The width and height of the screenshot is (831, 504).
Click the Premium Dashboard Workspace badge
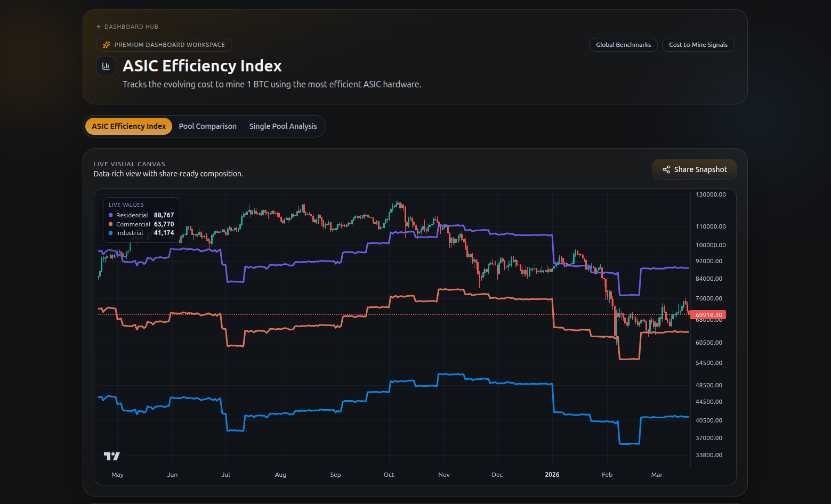[164, 45]
